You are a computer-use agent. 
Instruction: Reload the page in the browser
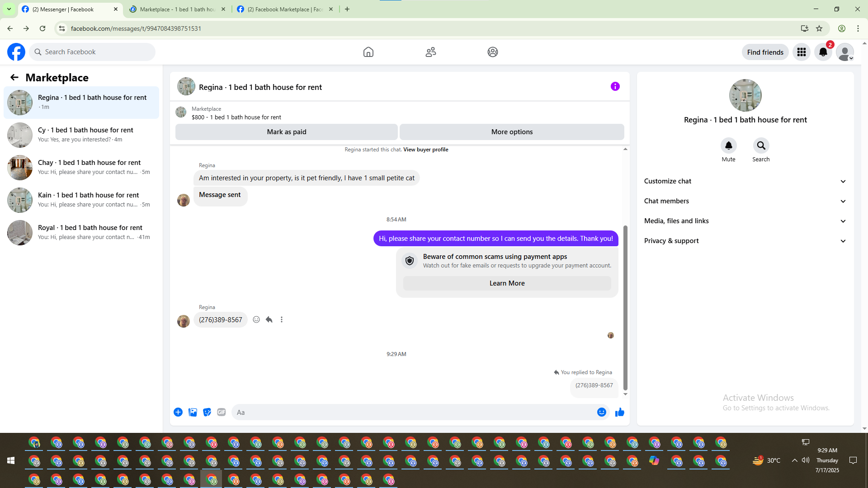point(42,28)
